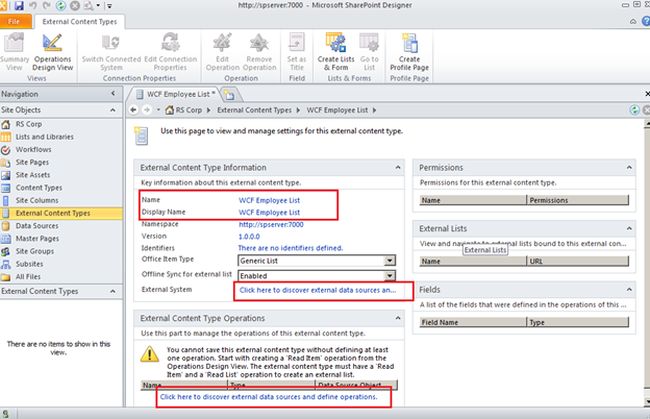Collapse External Content Type Operations panel

[398, 318]
